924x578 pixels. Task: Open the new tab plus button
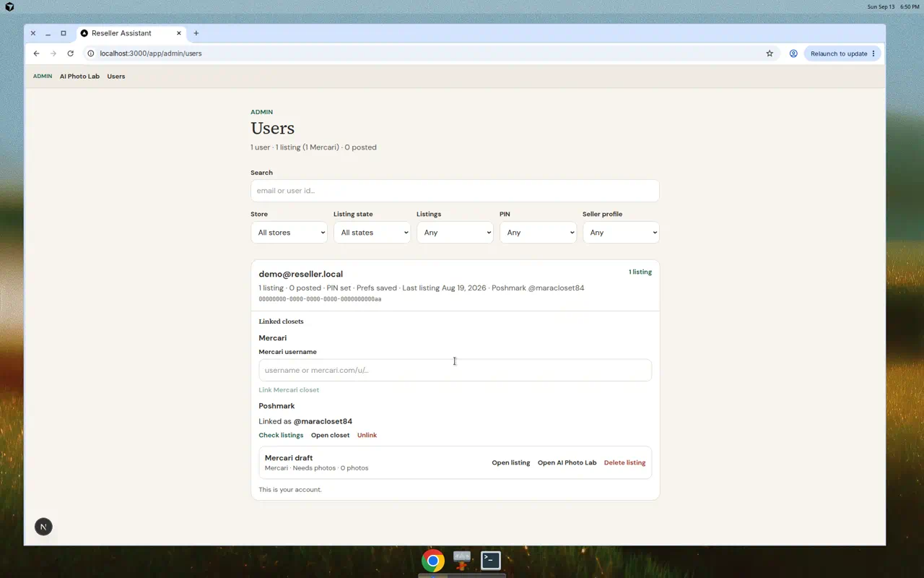196,33
